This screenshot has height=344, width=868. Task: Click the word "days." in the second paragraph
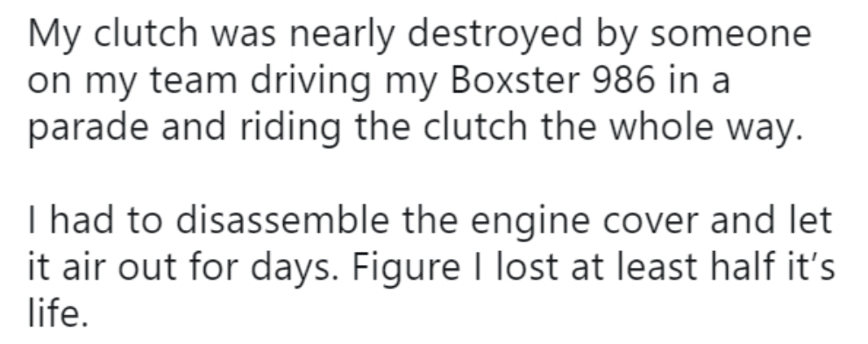point(295,269)
